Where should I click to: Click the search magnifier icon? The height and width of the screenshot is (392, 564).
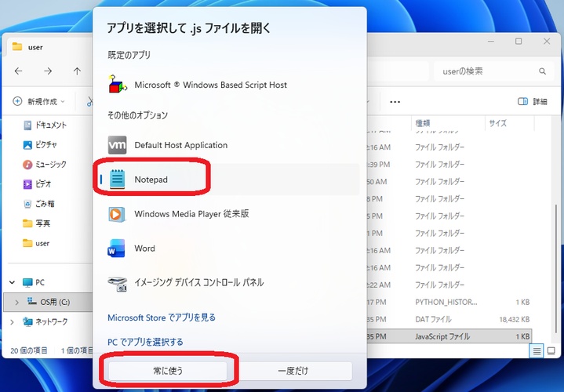[542, 71]
